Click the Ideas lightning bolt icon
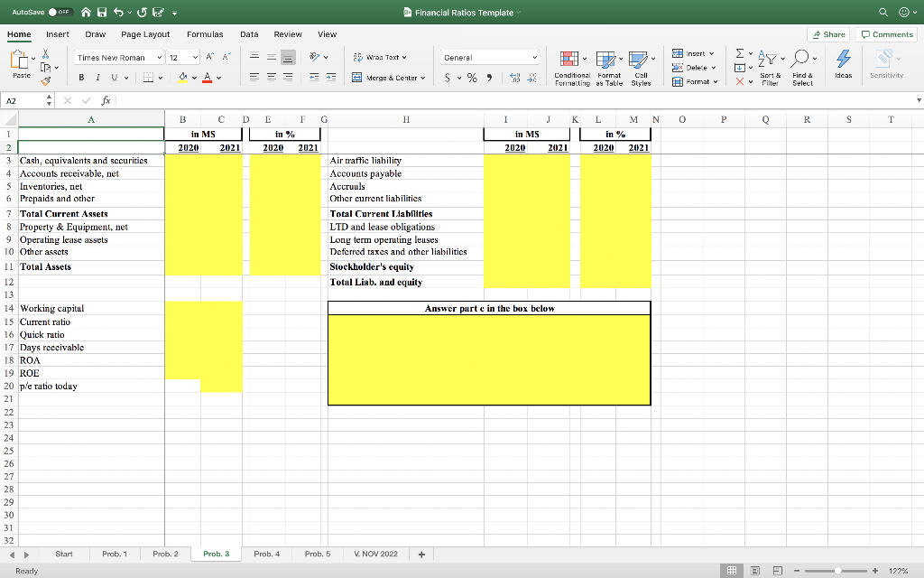The width and height of the screenshot is (924, 578). (843, 60)
